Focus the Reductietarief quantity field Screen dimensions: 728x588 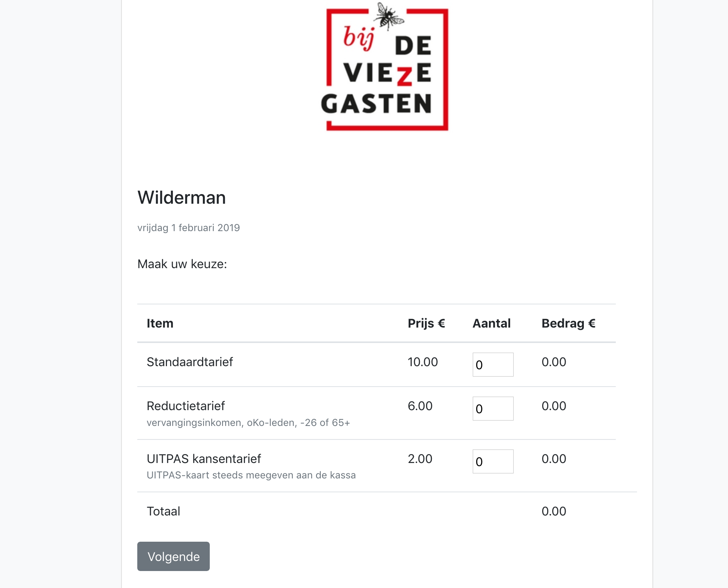pyautogui.click(x=493, y=408)
